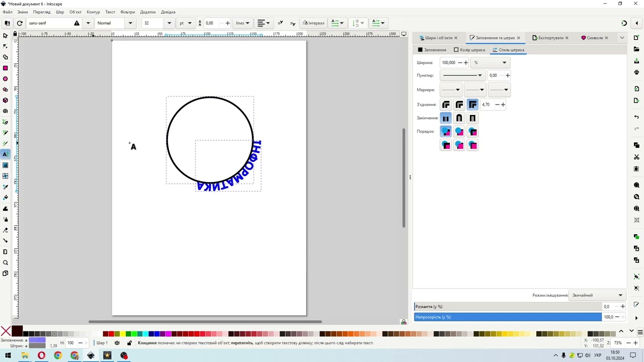Open the lines spacing unit dropdown
The width and height of the screenshot is (644, 362).
click(x=243, y=23)
